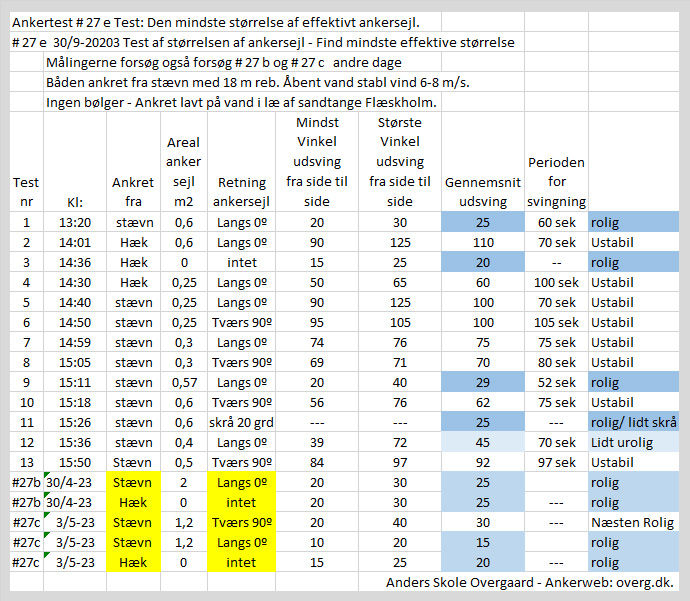Click the '105 sek' period cell
Image resolution: width=690 pixels, height=601 pixels.
[556, 322]
